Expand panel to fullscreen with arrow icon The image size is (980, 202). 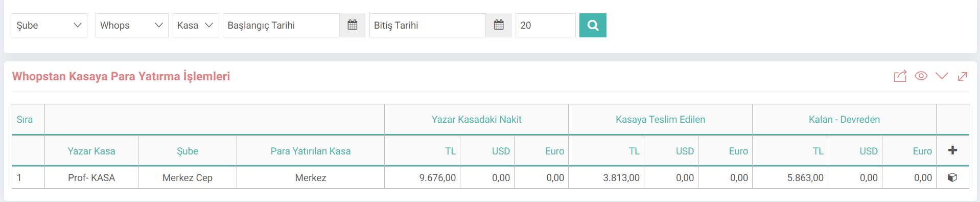tap(963, 76)
